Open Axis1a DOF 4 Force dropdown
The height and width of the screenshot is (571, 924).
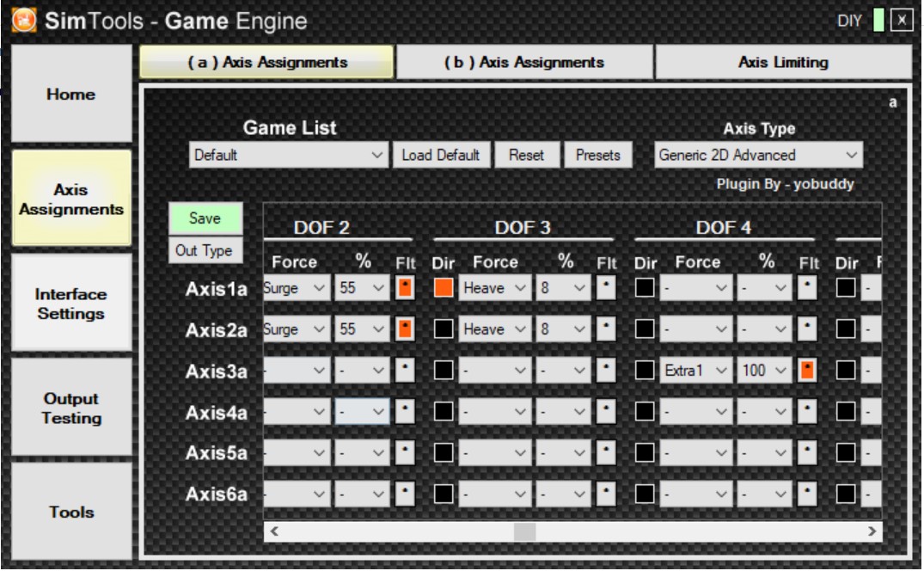point(696,288)
